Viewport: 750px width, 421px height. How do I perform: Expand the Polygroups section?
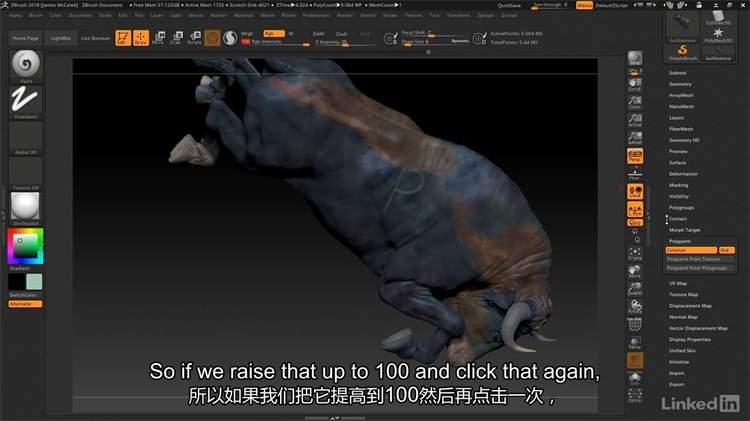681,208
